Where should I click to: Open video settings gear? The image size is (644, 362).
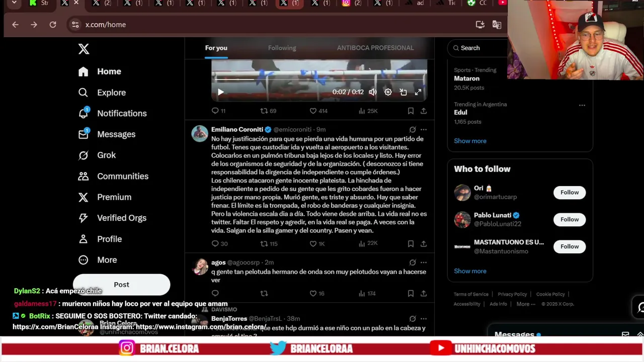click(x=388, y=92)
